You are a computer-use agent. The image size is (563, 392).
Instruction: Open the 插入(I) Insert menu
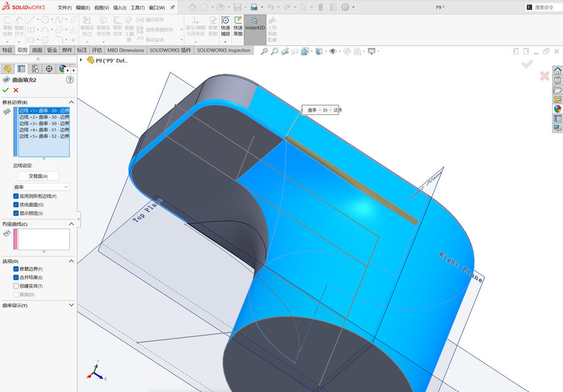pyautogui.click(x=119, y=8)
